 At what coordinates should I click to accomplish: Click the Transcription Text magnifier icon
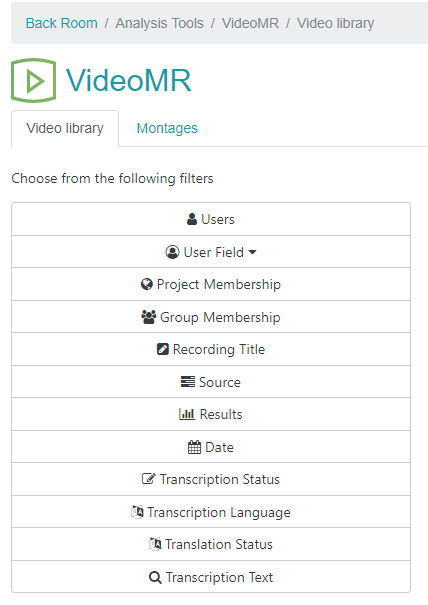[x=155, y=577]
